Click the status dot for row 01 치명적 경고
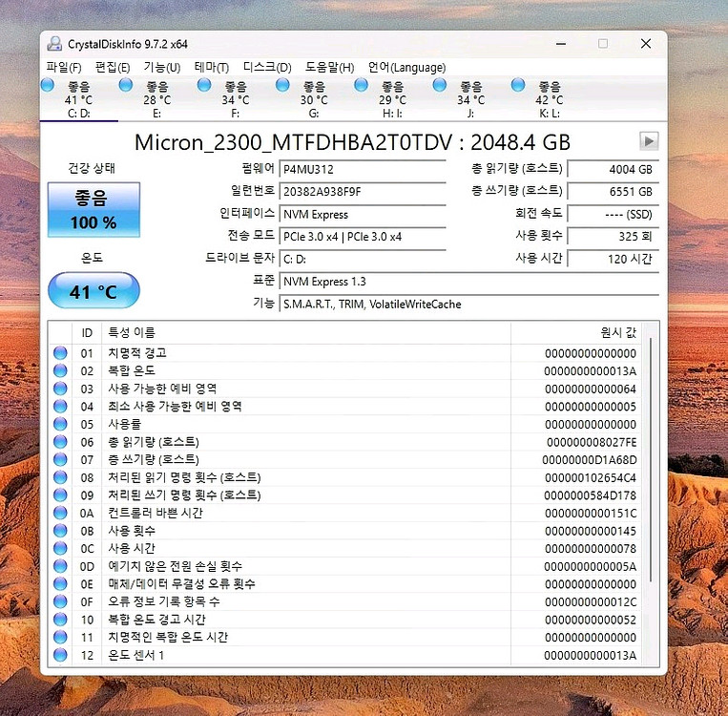Viewport: 728px width, 716px height. tap(60, 353)
